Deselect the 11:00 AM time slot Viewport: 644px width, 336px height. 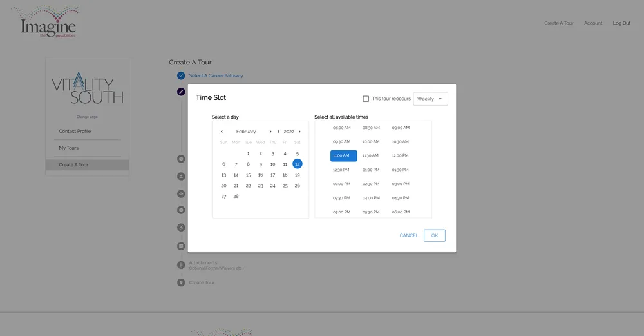[343, 156]
